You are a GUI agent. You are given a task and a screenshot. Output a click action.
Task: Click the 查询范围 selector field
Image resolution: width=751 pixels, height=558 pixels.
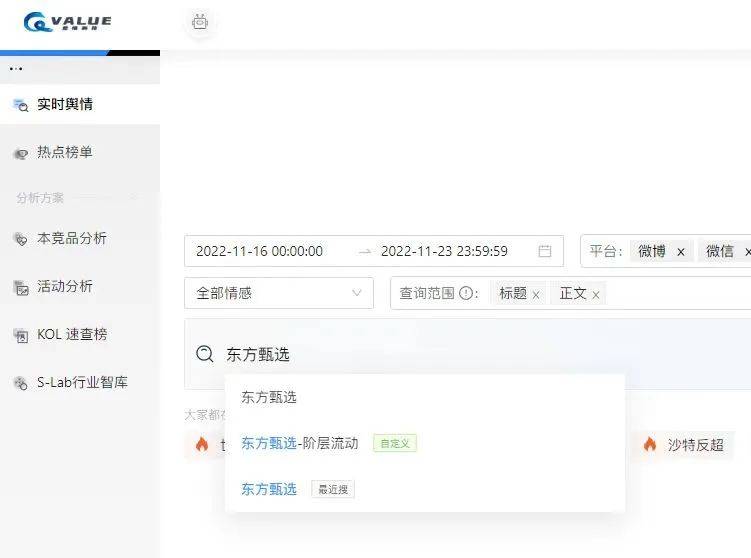(x=571, y=293)
